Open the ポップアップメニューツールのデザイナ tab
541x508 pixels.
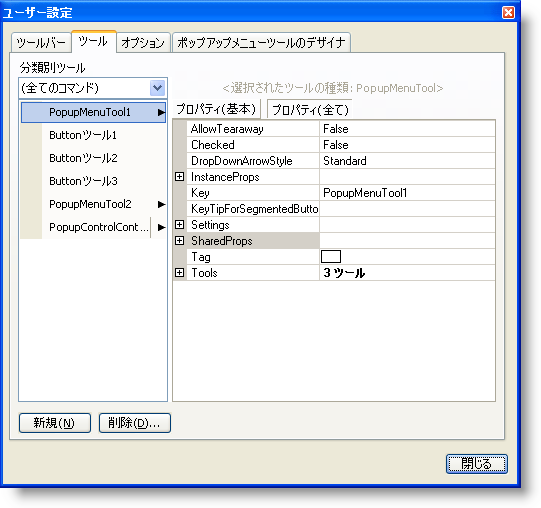tap(261, 43)
